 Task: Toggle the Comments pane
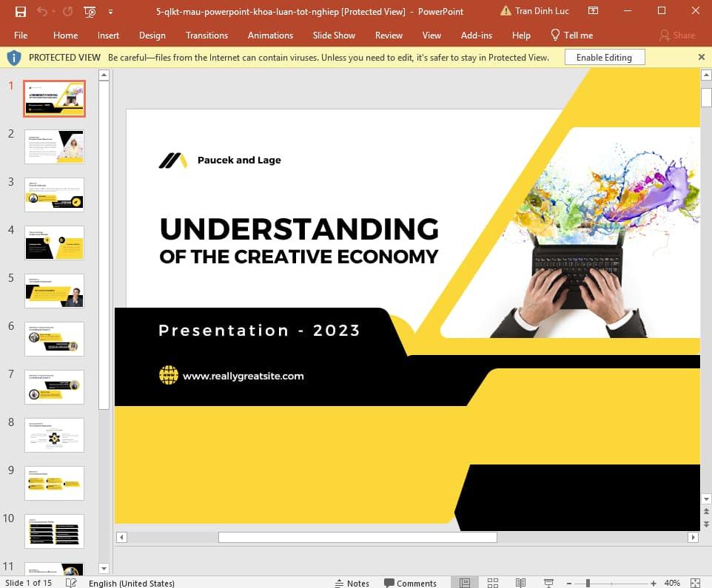click(410, 583)
